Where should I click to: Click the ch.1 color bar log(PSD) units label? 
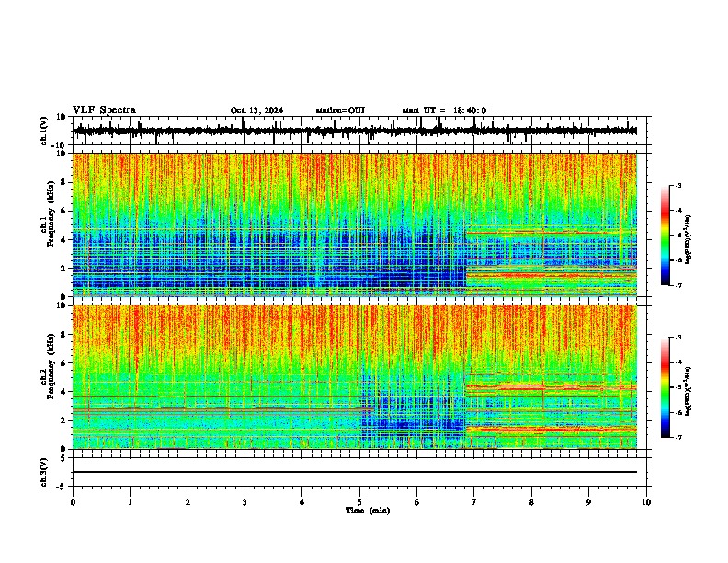[x=688, y=240]
